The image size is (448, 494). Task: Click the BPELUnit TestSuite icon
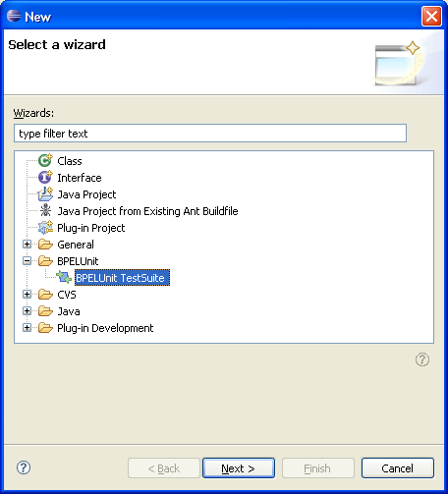64,277
